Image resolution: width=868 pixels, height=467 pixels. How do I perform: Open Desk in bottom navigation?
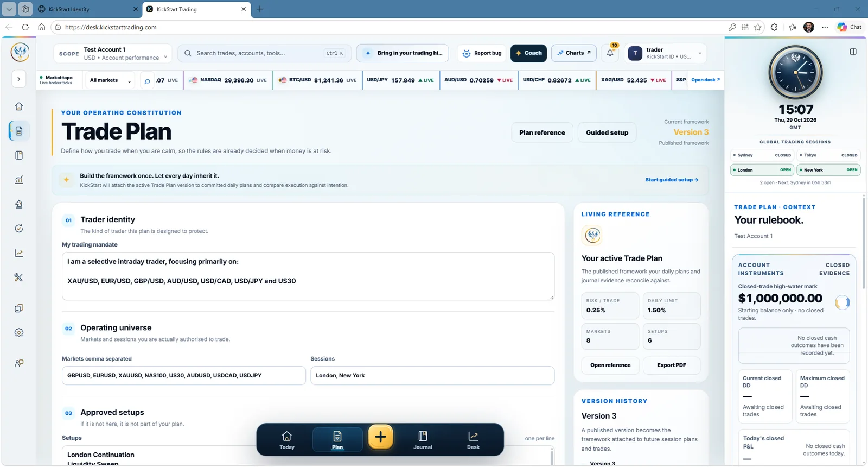tap(473, 440)
